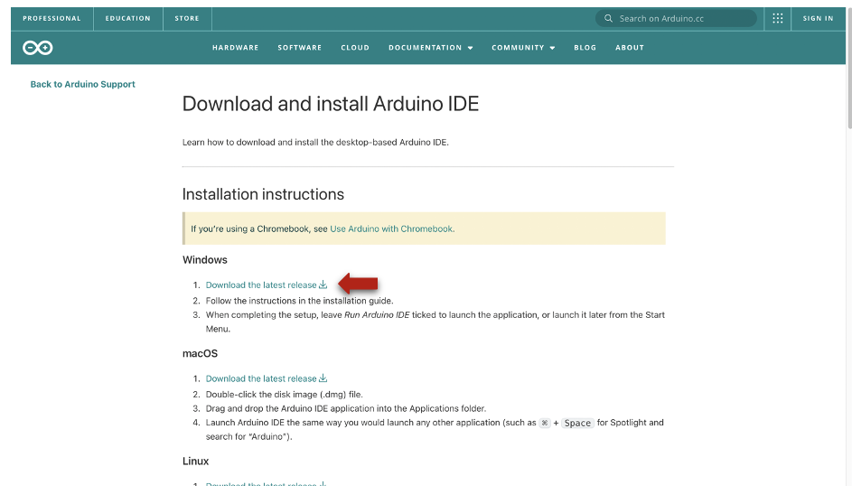Image resolution: width=852 pixels, height=504 pixels.
Task: Open the Professional tab
Action: (x=51, y=18)
